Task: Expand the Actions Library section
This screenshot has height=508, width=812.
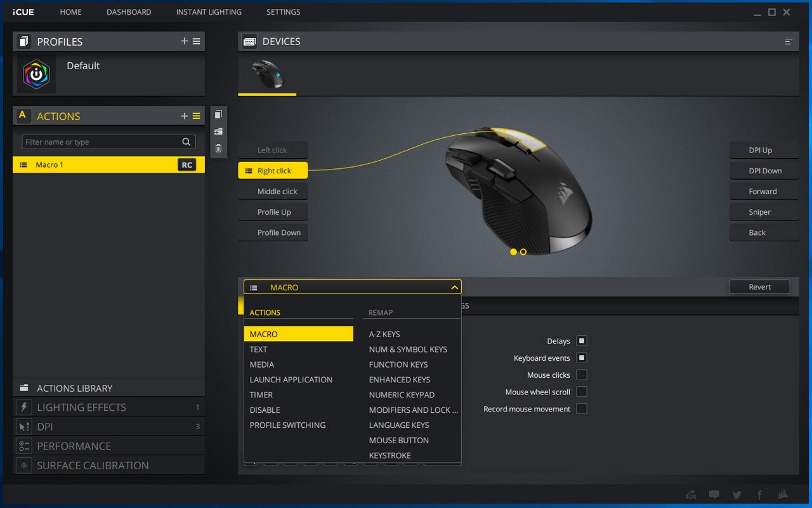Action: click(x=109, y=388)
